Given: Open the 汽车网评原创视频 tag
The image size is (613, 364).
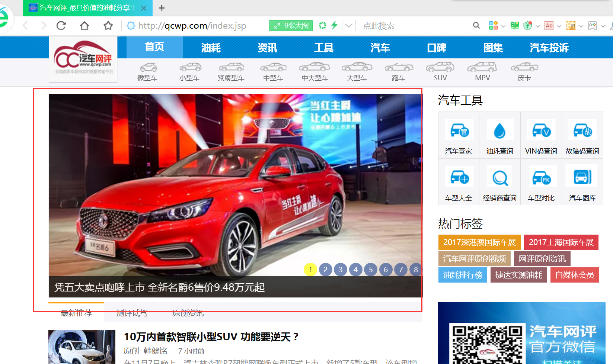Looking at the screenshot, I should tap(475, 259).
